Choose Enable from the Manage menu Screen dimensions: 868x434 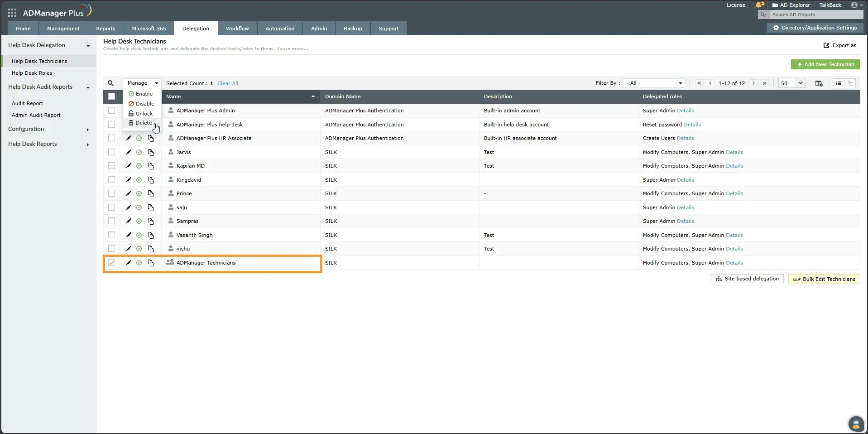click(142, 94)
